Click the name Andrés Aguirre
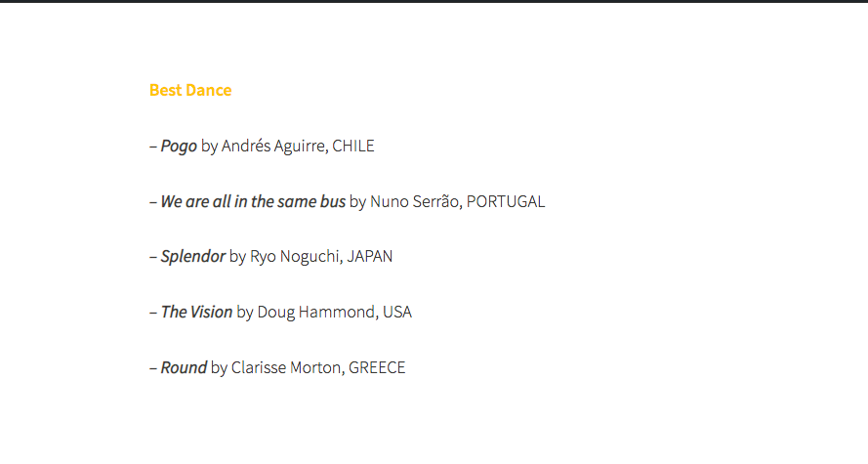This screenshot has height=464, width=868. [274, 146]
